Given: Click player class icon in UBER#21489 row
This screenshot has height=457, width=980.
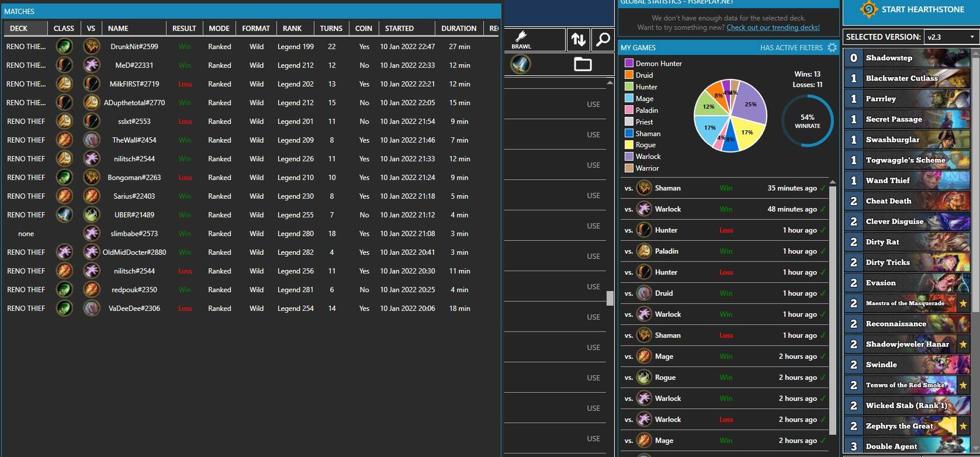Looking at the screenshot, I should [64, 214].
